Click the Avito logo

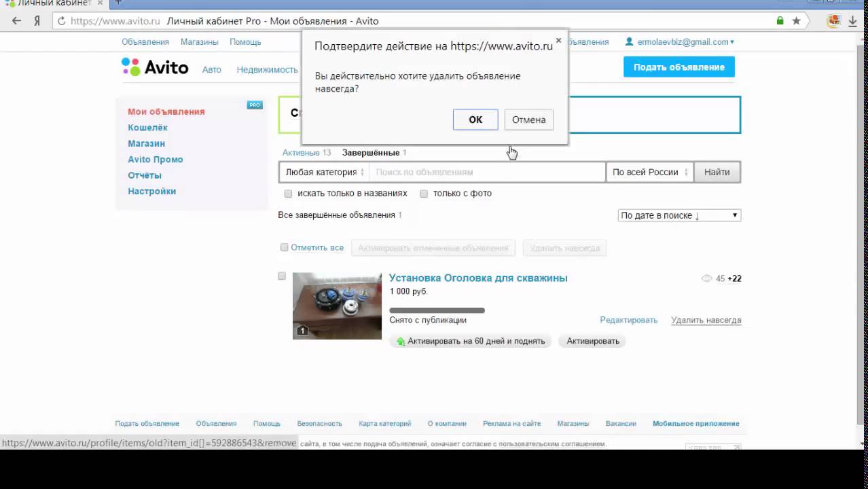tap(155, 67)
